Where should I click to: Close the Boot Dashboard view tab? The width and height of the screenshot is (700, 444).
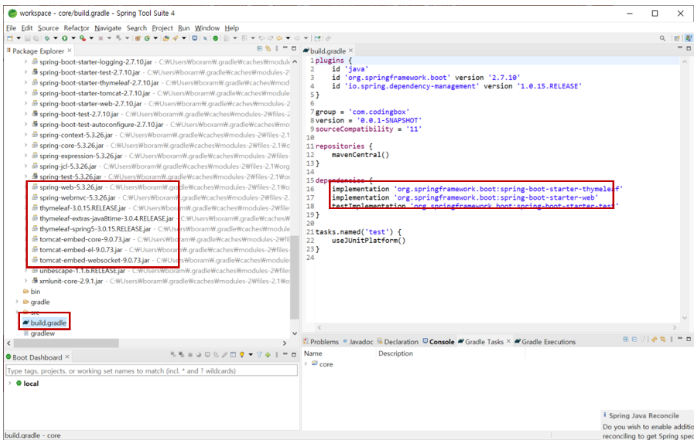point(67,357)
